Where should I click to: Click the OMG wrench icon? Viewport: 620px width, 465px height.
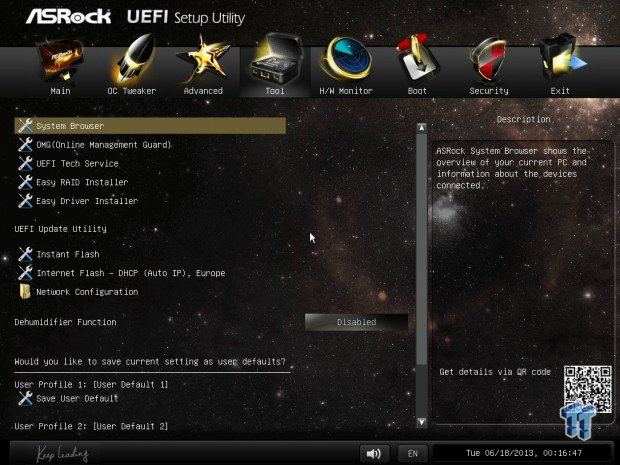(x=25, y=145)
